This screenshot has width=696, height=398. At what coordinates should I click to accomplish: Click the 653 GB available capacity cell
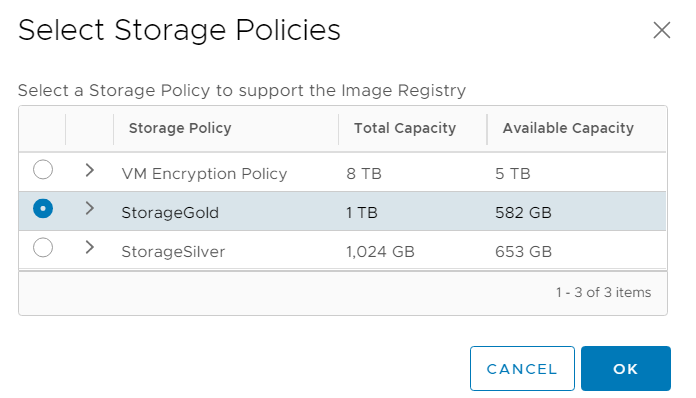click(x=523, y=252)
